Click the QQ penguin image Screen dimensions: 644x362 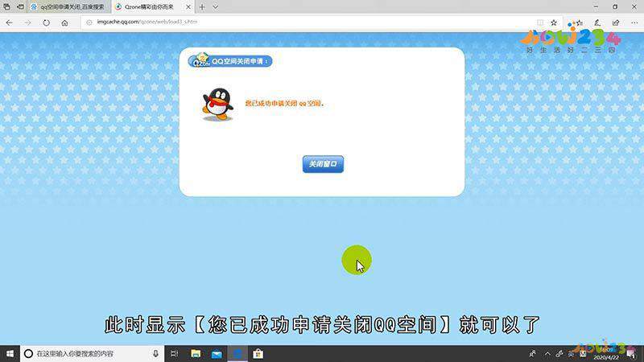point(217,105)
